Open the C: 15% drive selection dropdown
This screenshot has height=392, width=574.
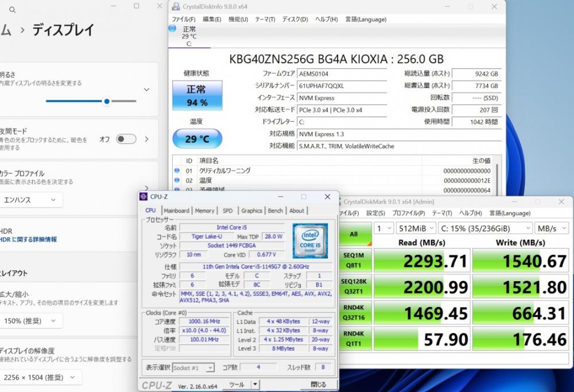pos(485,228)
